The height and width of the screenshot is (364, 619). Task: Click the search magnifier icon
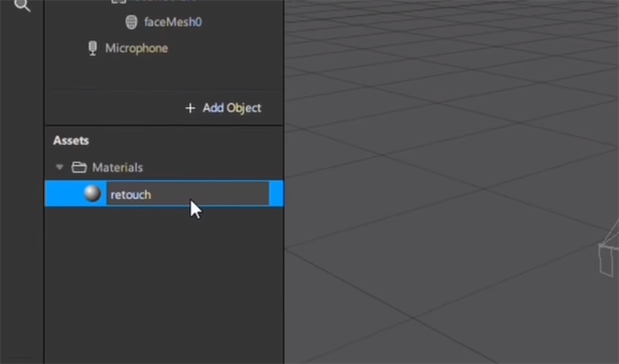pos(23,5)
